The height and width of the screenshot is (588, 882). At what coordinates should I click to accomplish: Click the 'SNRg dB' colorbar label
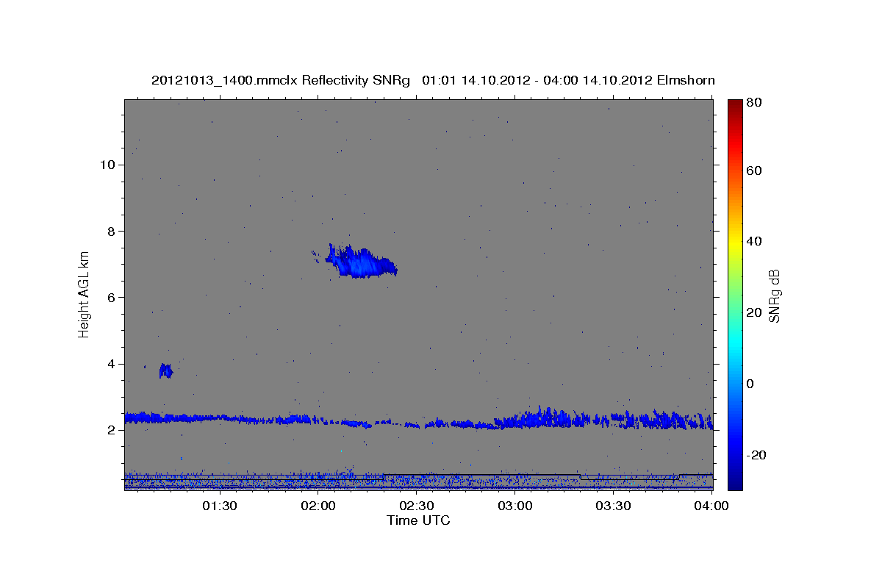pyautogui.click(x=773, y=295)
